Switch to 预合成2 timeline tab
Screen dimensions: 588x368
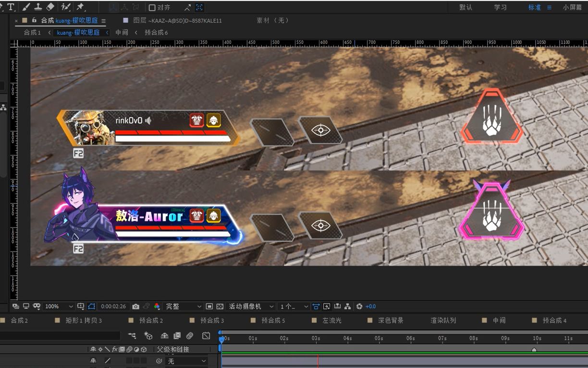[151, 320]
